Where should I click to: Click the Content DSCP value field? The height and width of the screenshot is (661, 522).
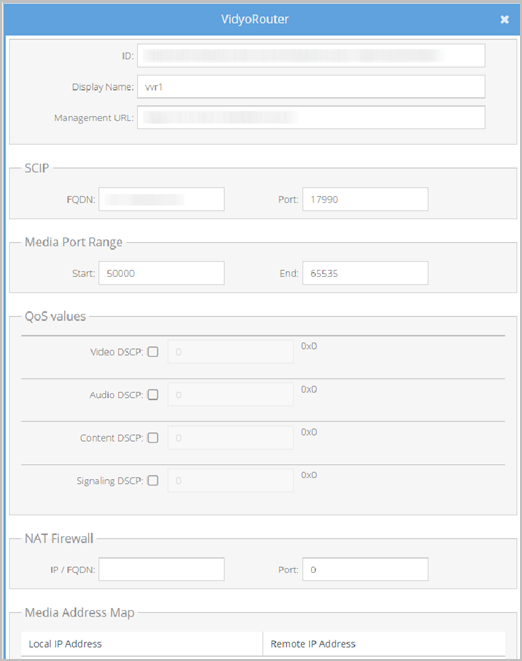point(231,438)
